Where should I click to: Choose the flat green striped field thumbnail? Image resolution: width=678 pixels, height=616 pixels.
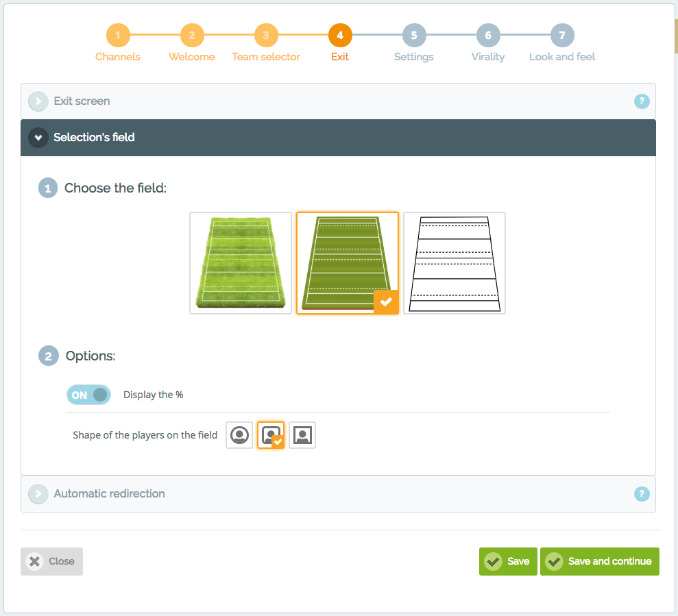tap(347, 263)
